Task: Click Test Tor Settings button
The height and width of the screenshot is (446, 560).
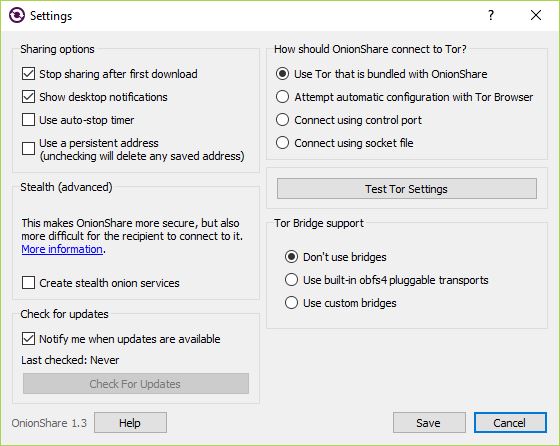Action: (407, 189)
